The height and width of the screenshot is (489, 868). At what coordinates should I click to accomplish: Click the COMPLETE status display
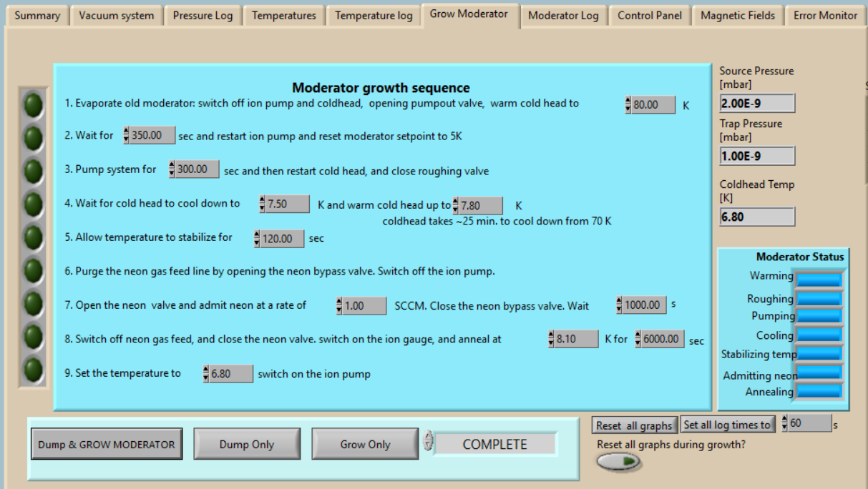[495, 444]
